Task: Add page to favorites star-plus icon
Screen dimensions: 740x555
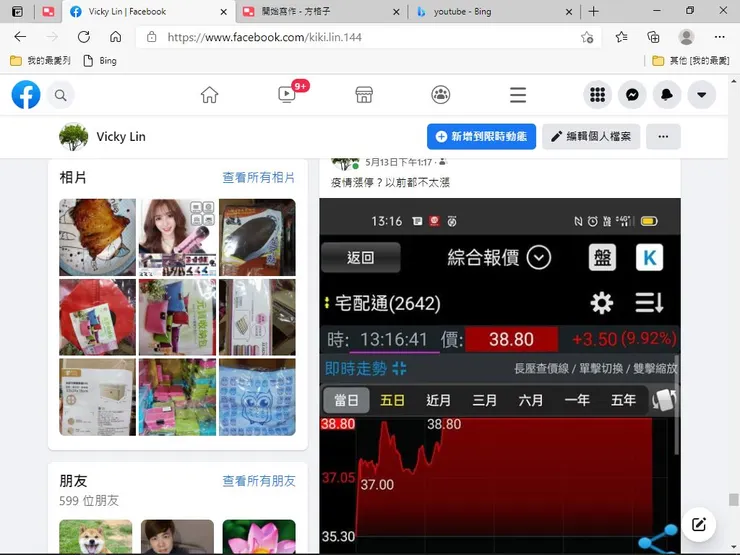Action: [587, 37]
